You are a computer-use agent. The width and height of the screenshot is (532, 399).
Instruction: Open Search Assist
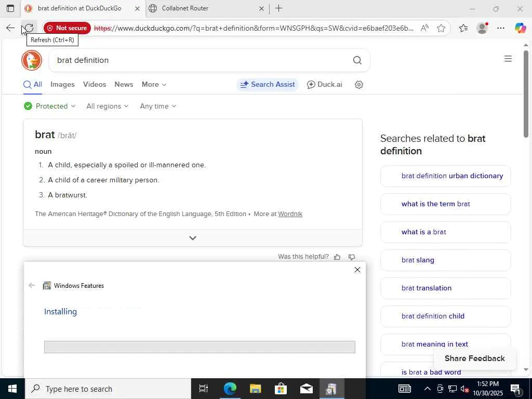[268, 85]
